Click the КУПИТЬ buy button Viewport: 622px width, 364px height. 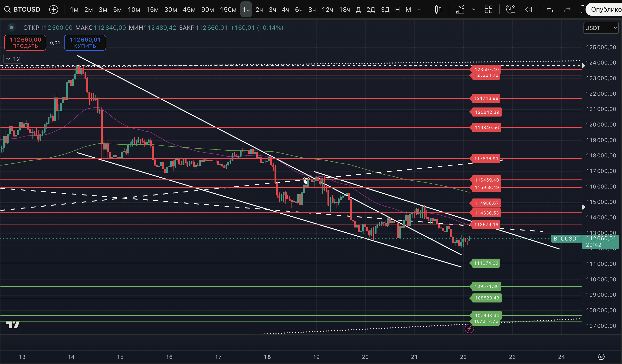(85, 43)
